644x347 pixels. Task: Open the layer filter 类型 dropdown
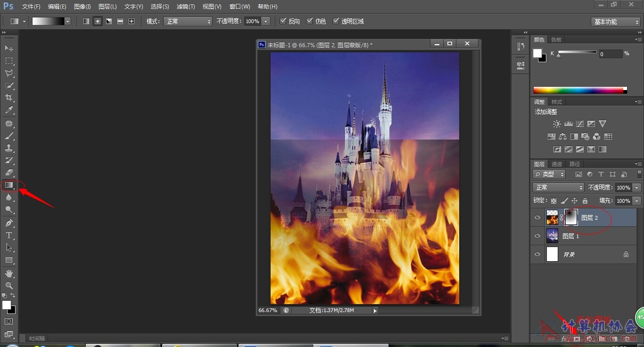(549, 174)
